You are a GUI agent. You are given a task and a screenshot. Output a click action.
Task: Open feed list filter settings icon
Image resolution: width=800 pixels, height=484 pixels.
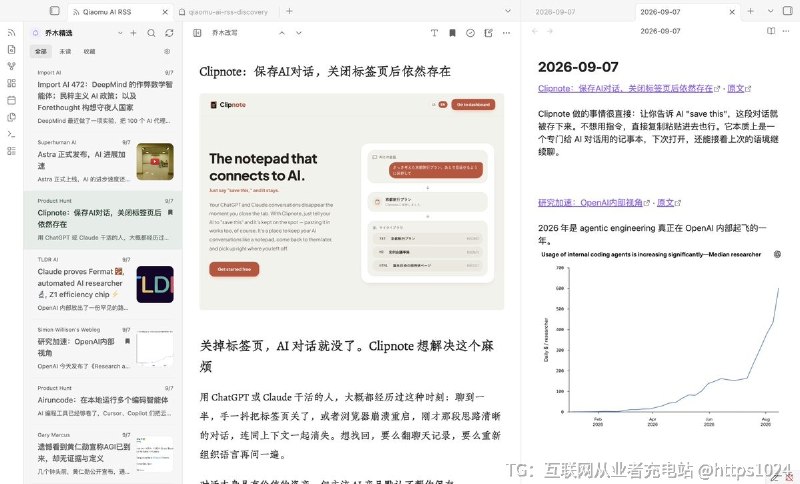(167, 52)
